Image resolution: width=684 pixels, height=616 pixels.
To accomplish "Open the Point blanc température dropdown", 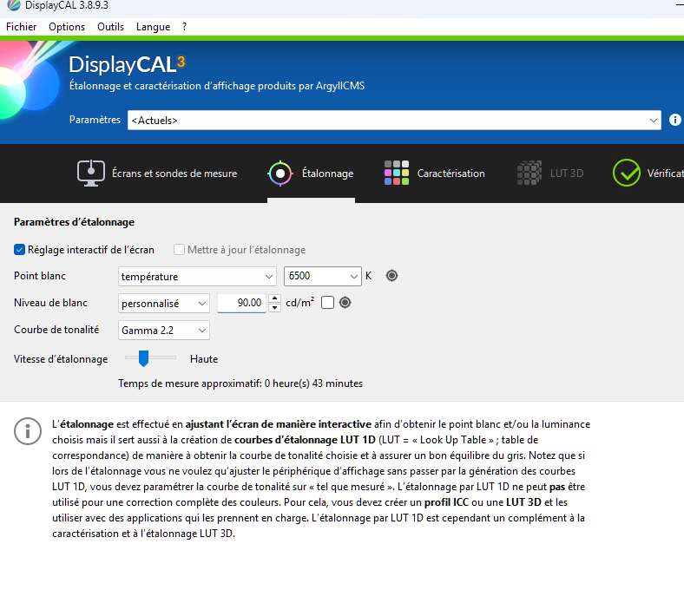I will coord(197,276).
